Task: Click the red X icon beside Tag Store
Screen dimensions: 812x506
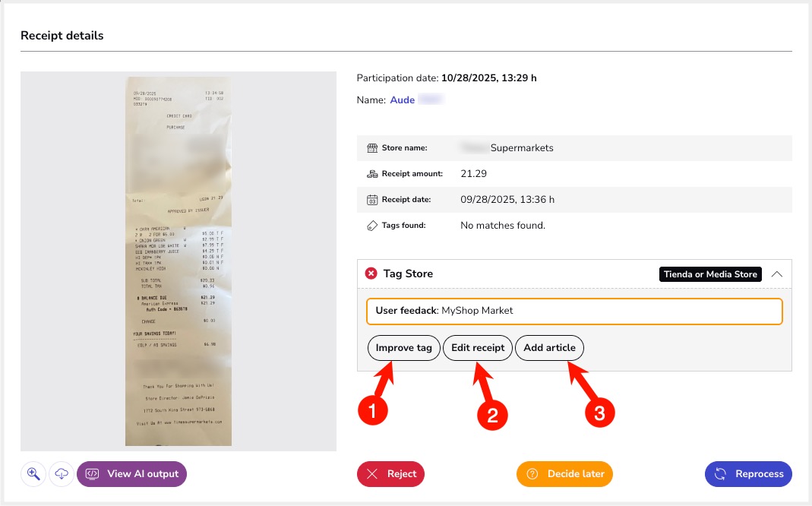Action: coord(371,274)
